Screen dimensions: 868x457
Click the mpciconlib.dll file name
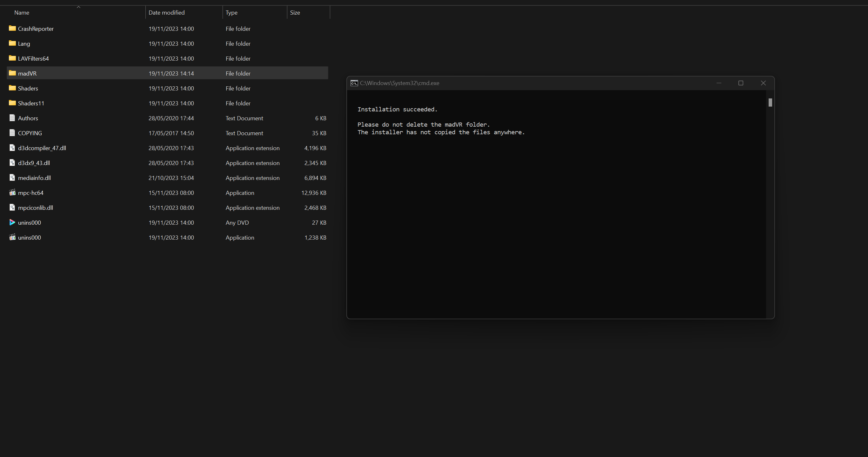[x=35, y=208]
